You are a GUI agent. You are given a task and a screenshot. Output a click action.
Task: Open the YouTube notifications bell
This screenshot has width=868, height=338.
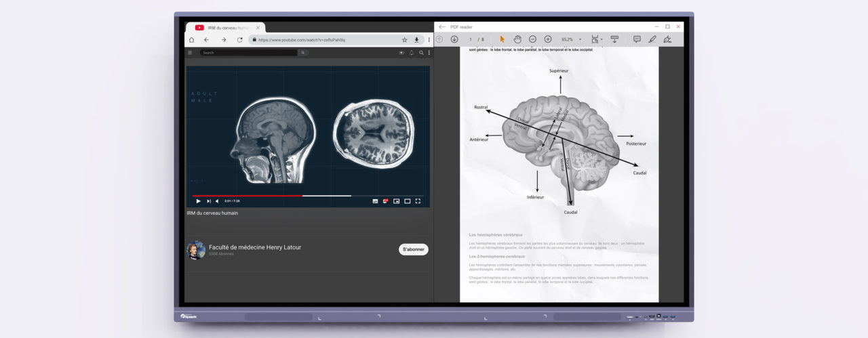pyautogui.click(x=411, y=53)
